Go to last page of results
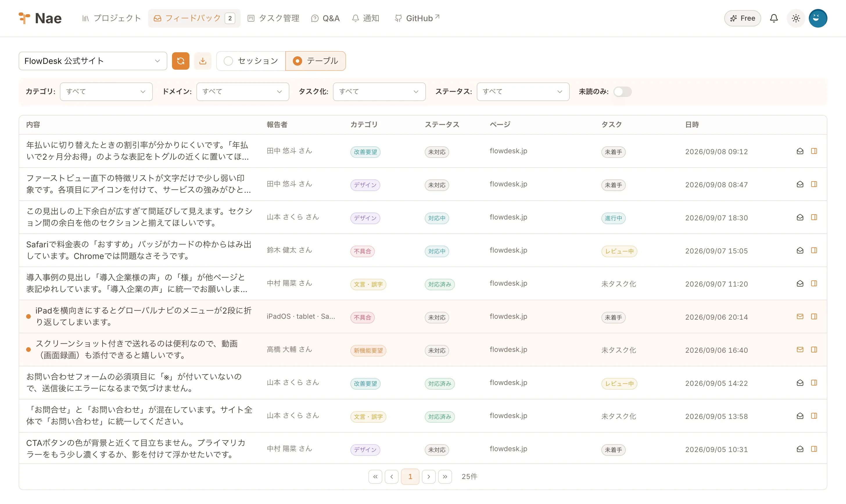The image size is (846, 504). 445,476
